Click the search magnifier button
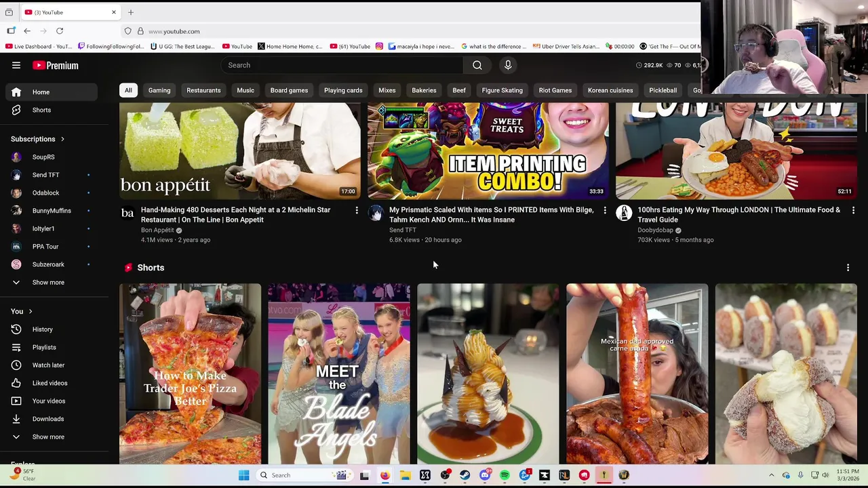 coord(477,65)
